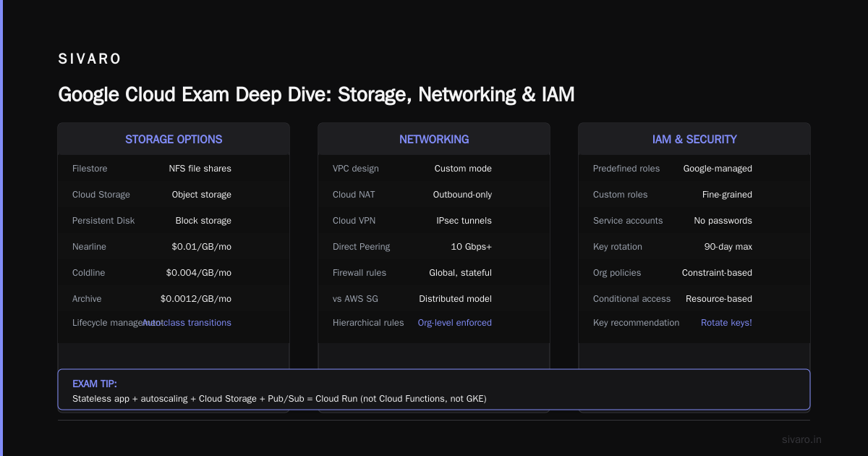
Task: Select the Filestore row
Action: pos(174,169)
